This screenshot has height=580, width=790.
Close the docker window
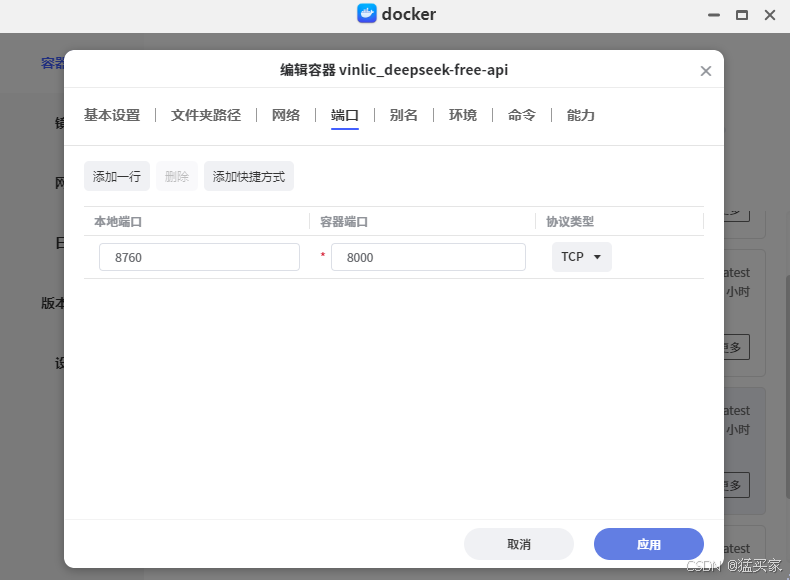pos(770,15)
